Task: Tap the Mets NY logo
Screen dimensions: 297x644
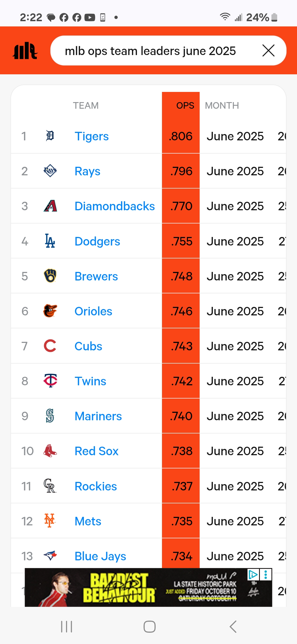Action: [50, 521]
